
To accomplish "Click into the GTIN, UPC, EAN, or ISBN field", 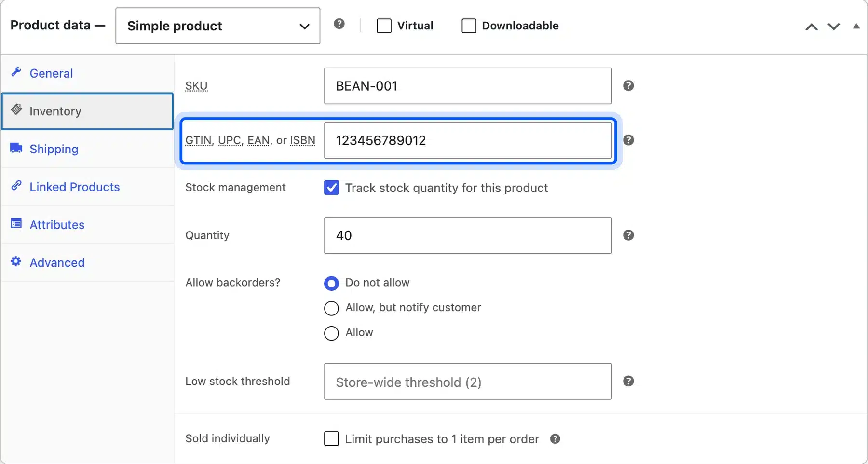I will (x=468, y=140).
